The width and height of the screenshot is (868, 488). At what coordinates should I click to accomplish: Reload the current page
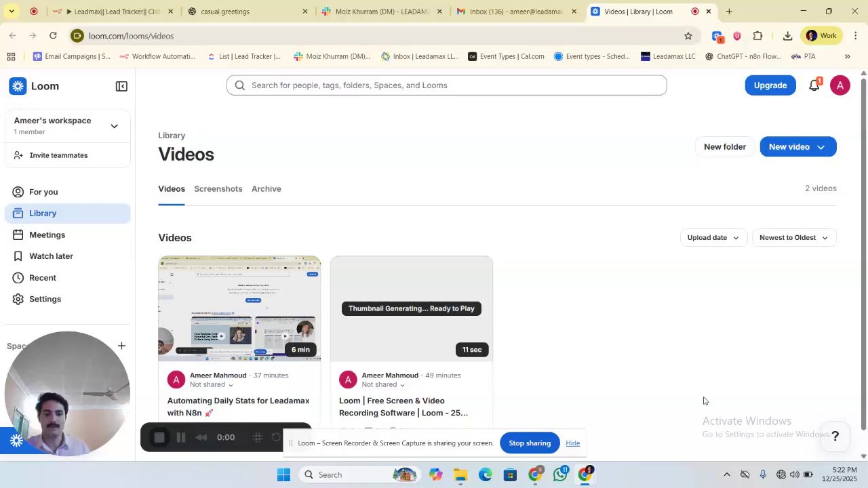coord(53,36)
